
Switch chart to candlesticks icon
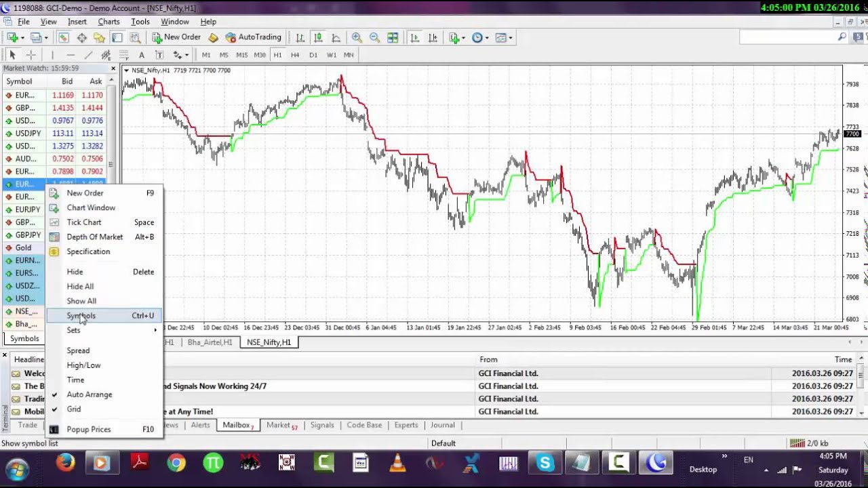[x=318, y=38]
